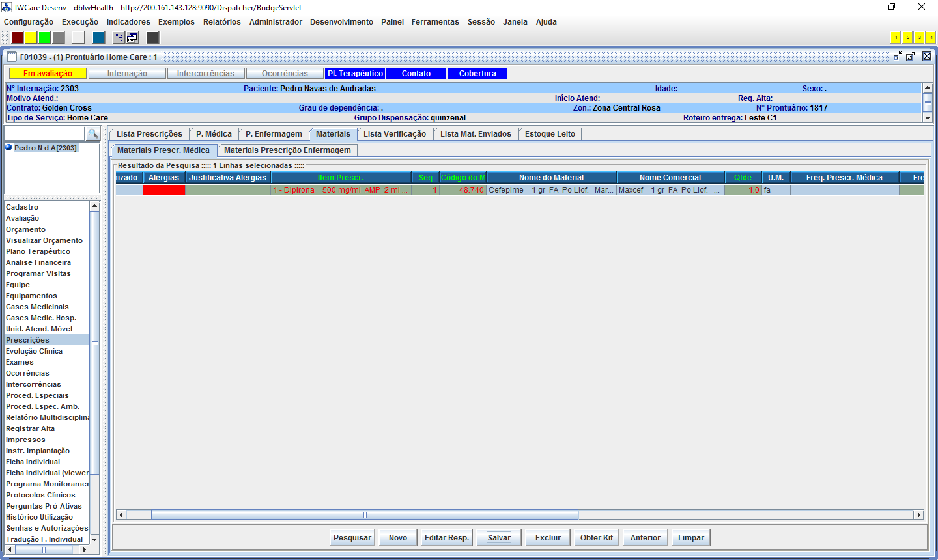The width and height of the screenshot is (938, 560).
Task: Click the patient search input field
Action: pos(45,133)
